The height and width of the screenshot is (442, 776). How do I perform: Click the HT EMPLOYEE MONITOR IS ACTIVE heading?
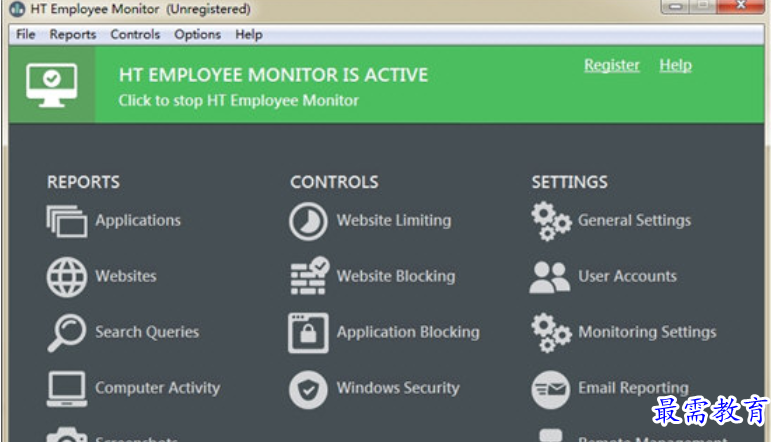click(x=273, y=75)
